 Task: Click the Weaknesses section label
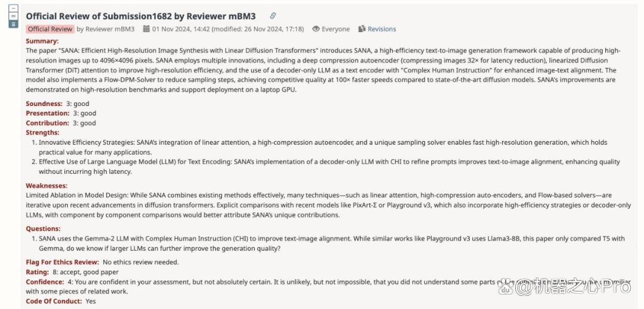pos(47,186)
